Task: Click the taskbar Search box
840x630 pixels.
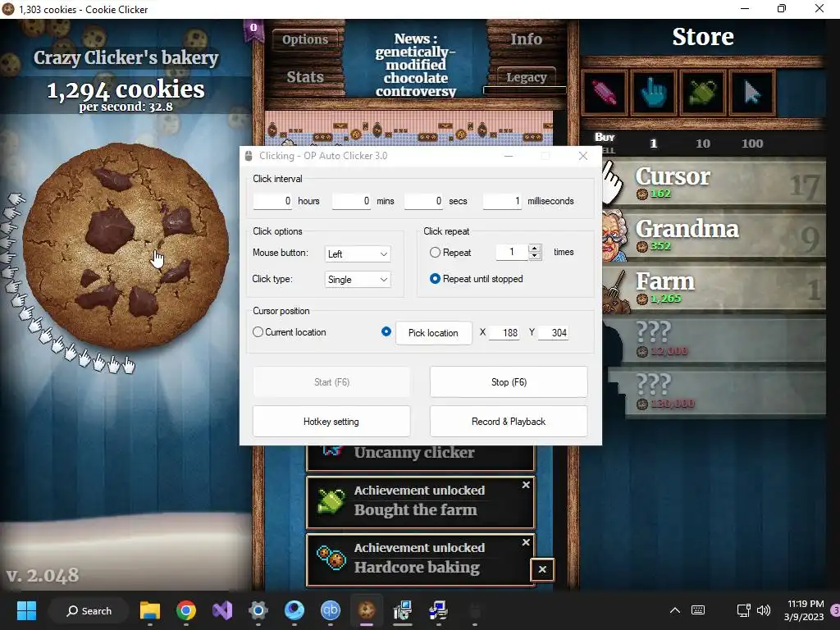Action: (89, 610)
